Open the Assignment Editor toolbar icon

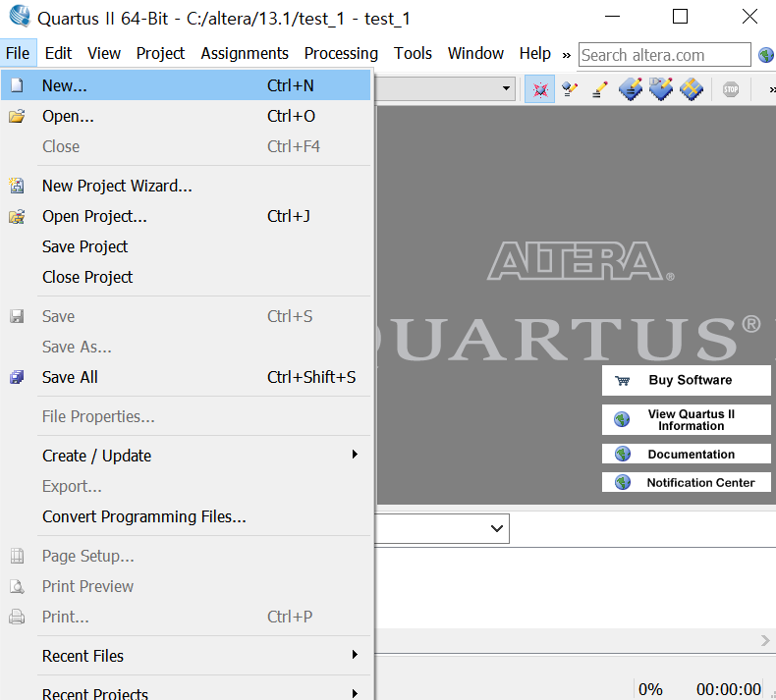pos(570,89)
